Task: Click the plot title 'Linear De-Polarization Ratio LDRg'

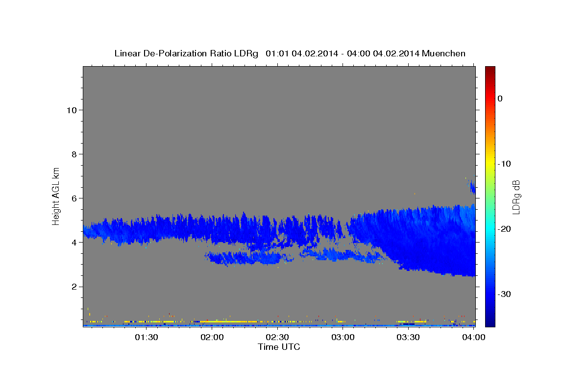Action: (186, 53)
